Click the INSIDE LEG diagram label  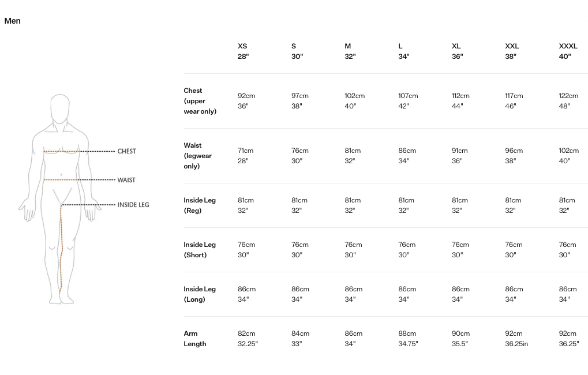(x=133, y=205)
